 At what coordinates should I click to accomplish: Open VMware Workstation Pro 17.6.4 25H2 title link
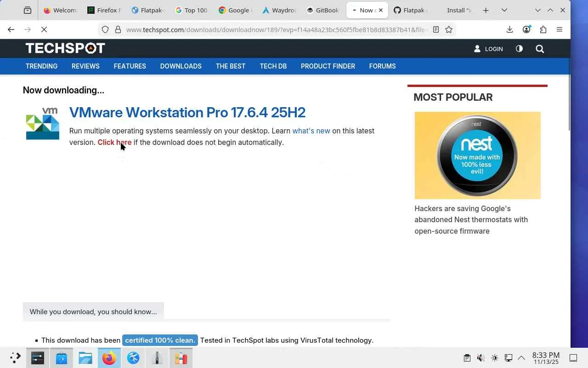(187, 112)
